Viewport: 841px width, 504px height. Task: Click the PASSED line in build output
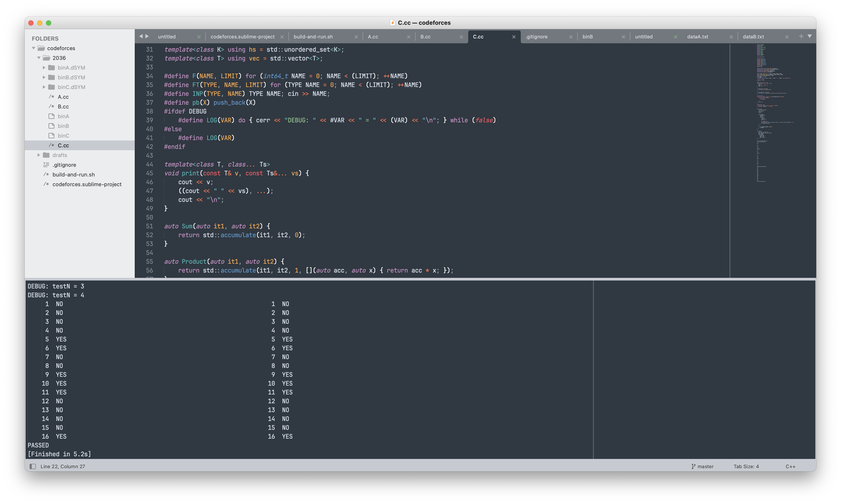point(38,445)
